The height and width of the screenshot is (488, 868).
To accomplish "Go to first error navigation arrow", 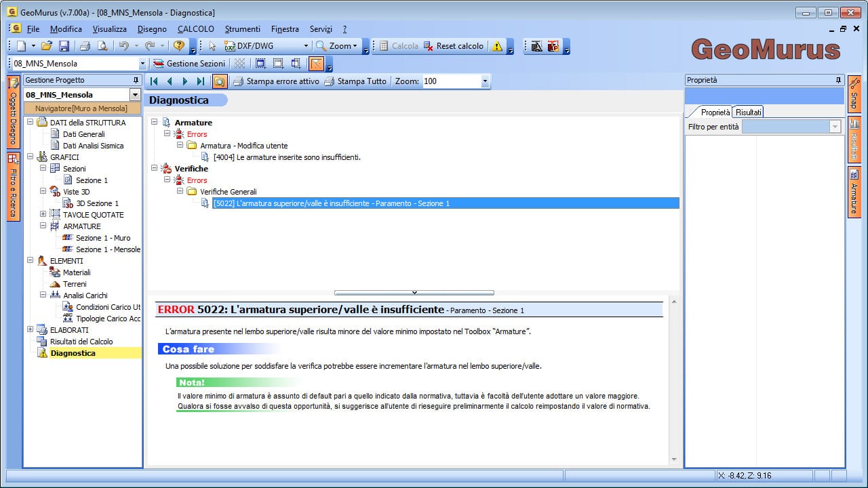I will point(154,81).
